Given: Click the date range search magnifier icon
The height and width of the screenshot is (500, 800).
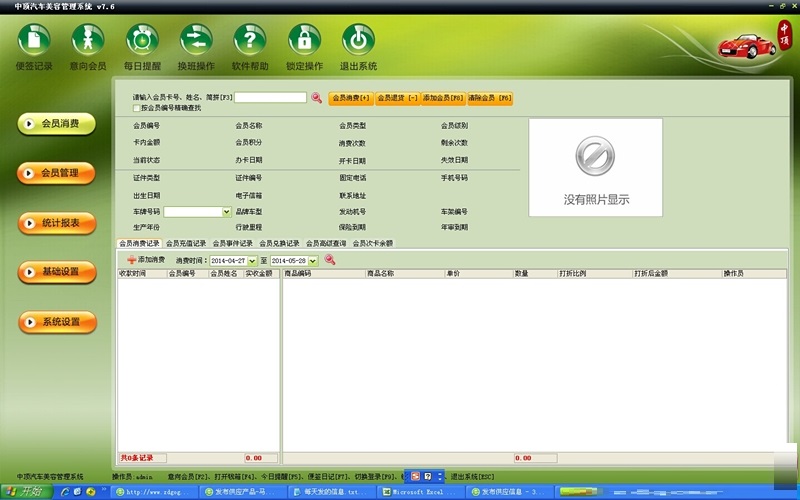Looking at the screenshot, I should (x=330, y=260).
